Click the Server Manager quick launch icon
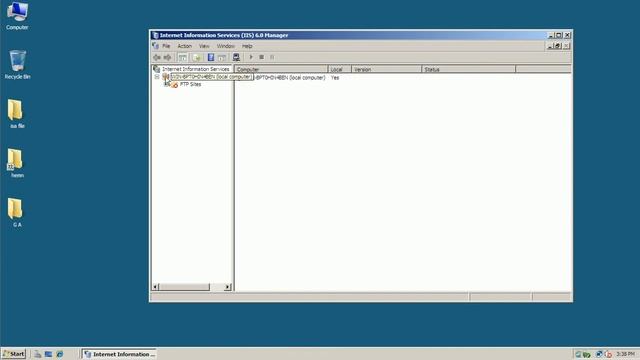The width and height of the screenshot is (640, 360). coord(38,354)
